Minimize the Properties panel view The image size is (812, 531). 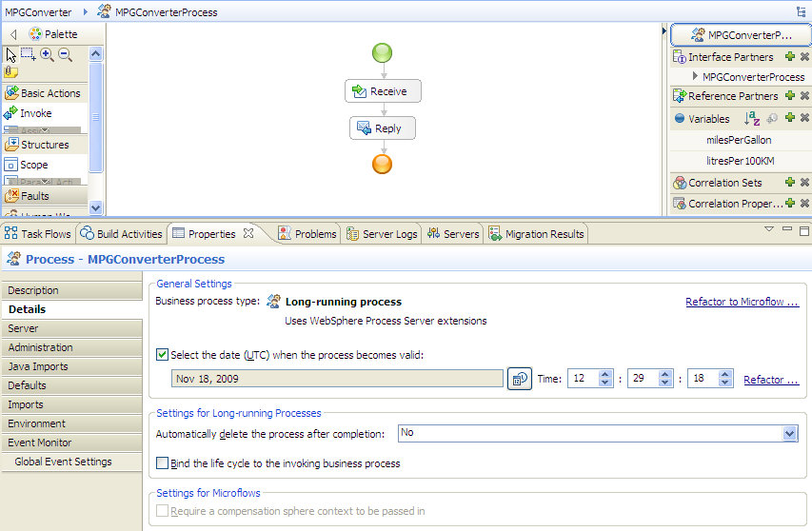786,228
